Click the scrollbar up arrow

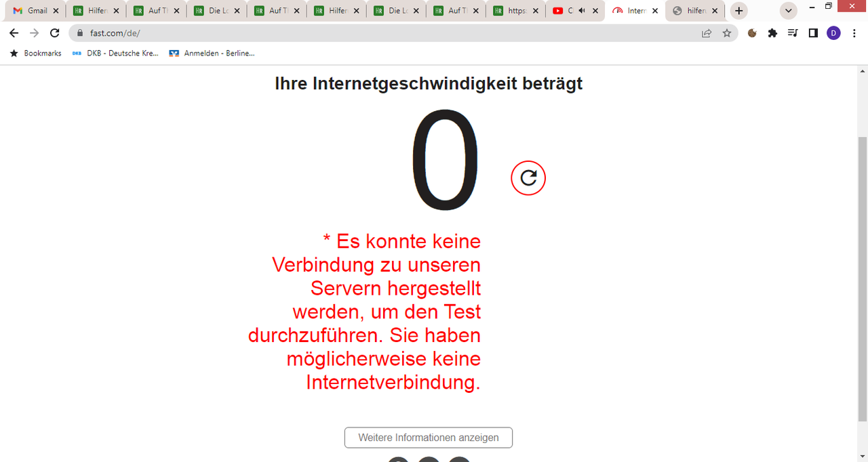click(x=863, y=70)
